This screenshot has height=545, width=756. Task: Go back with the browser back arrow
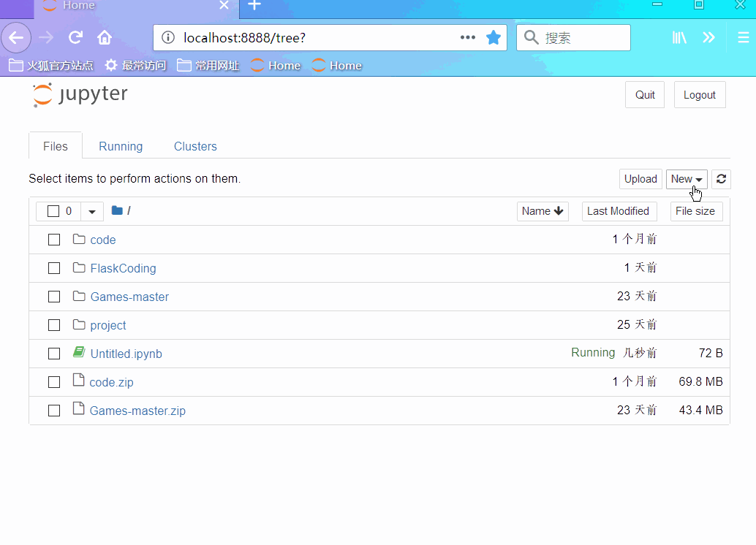(16, 37)
